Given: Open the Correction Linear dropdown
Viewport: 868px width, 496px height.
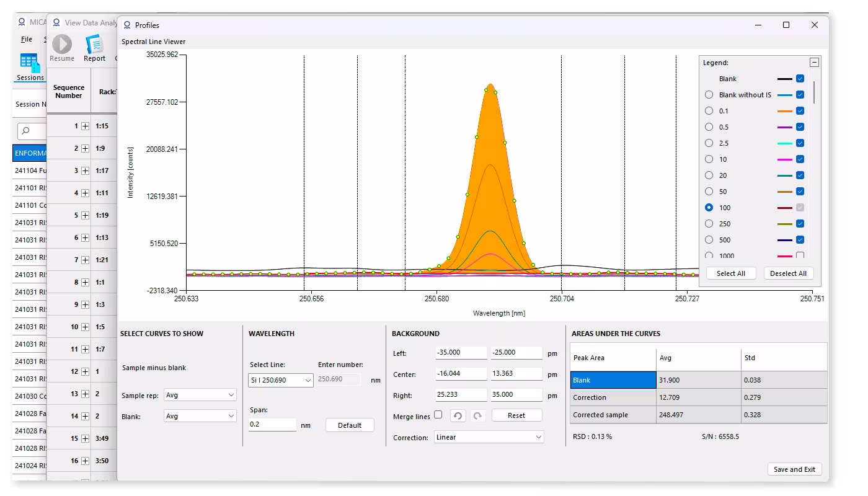Looking at the screenshot, I should (489, 437).
